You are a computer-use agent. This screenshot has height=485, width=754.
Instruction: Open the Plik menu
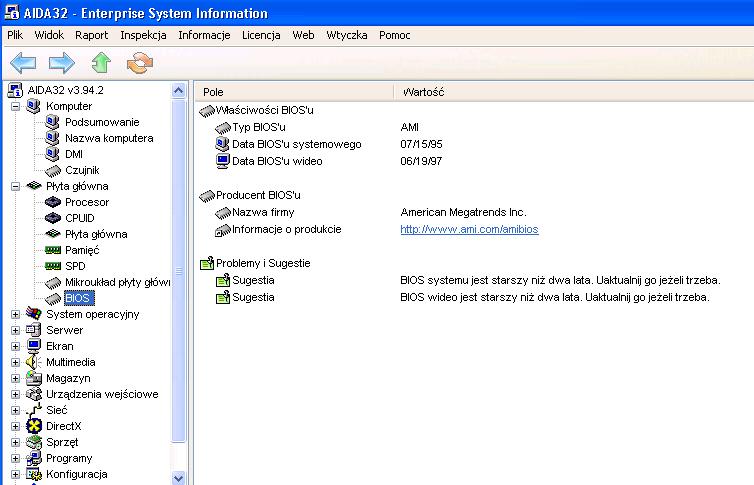(x=15, y=35)
